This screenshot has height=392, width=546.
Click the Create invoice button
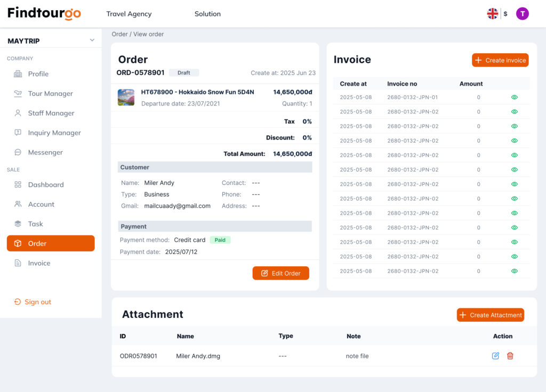pyautogui.click(x=500, y=60)
